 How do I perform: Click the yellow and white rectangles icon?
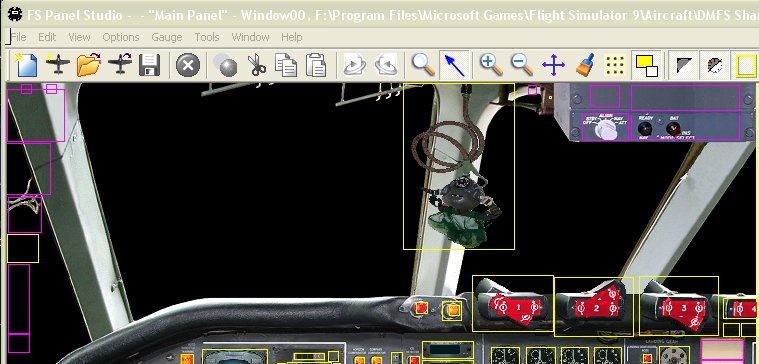tap(647, 65)
